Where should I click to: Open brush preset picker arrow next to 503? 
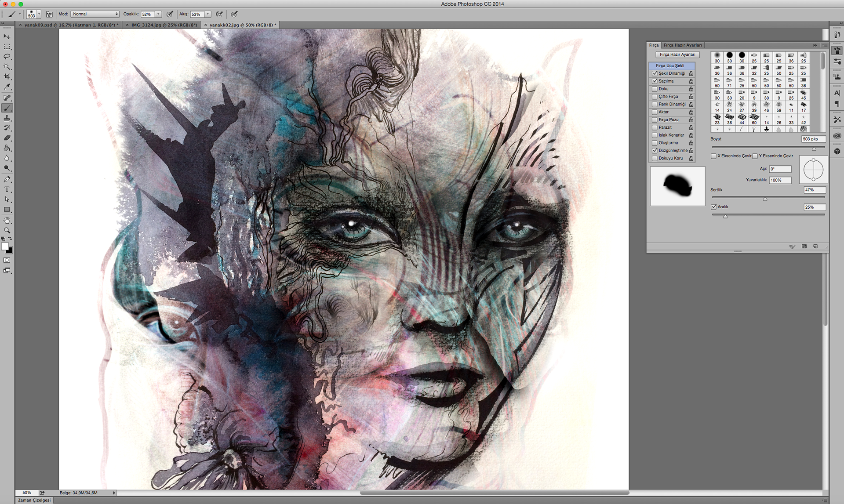[x=39, y=14]
